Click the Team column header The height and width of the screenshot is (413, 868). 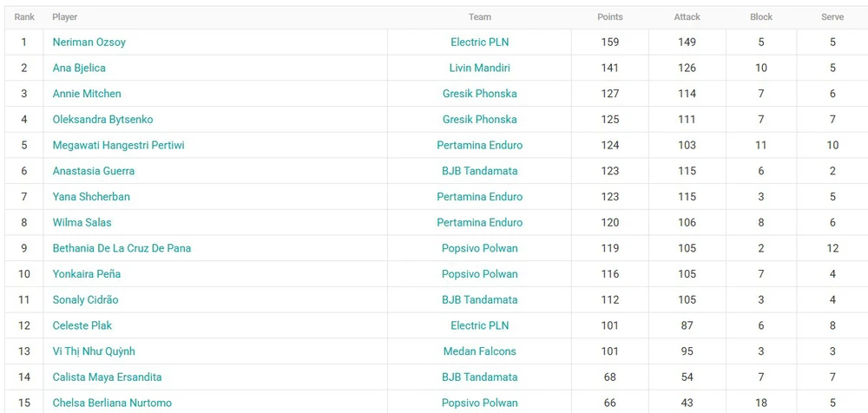(479, 17)
